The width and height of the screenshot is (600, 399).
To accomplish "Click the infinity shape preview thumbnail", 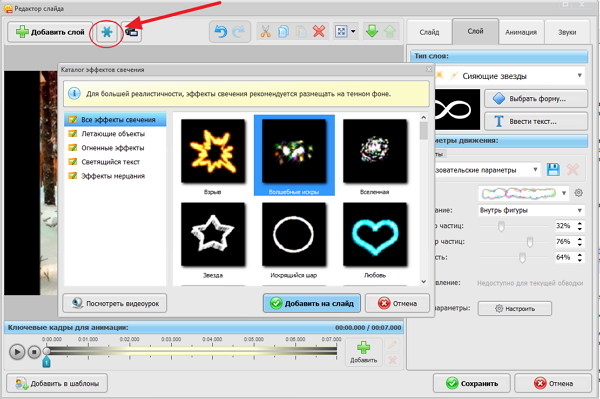I will 457,110.
